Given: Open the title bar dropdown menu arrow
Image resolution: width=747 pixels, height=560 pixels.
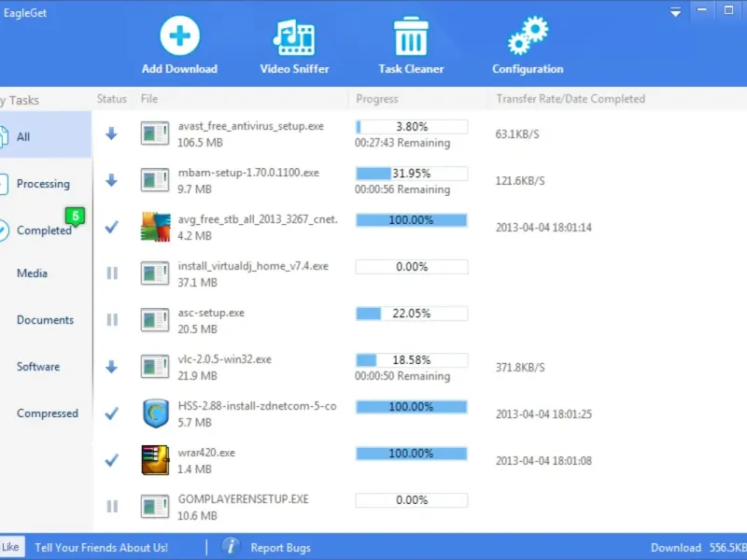Looking at the screenshot, I should [675, 12].
